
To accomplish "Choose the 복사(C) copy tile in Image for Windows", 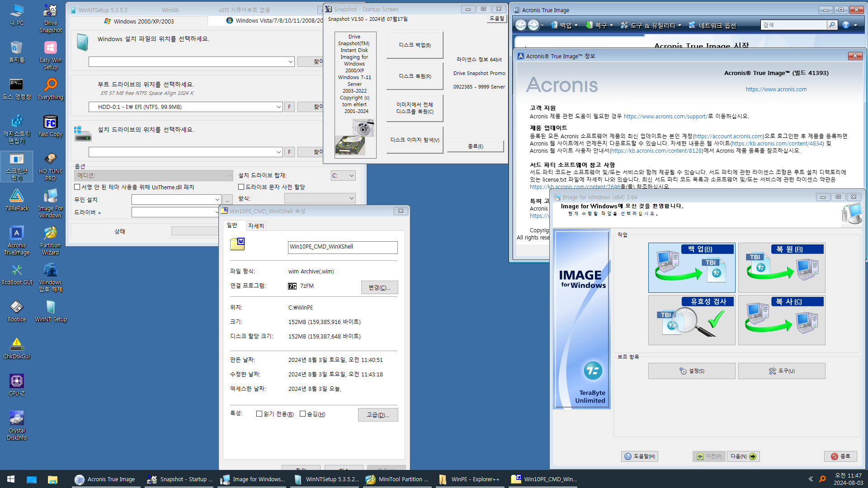I will (x=782, y=320).
